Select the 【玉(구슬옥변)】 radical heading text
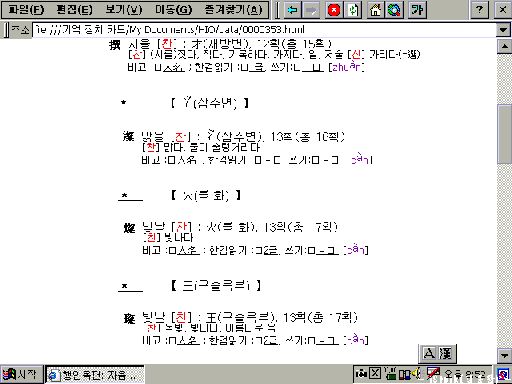The image size is (512, 384). point(216,286)
